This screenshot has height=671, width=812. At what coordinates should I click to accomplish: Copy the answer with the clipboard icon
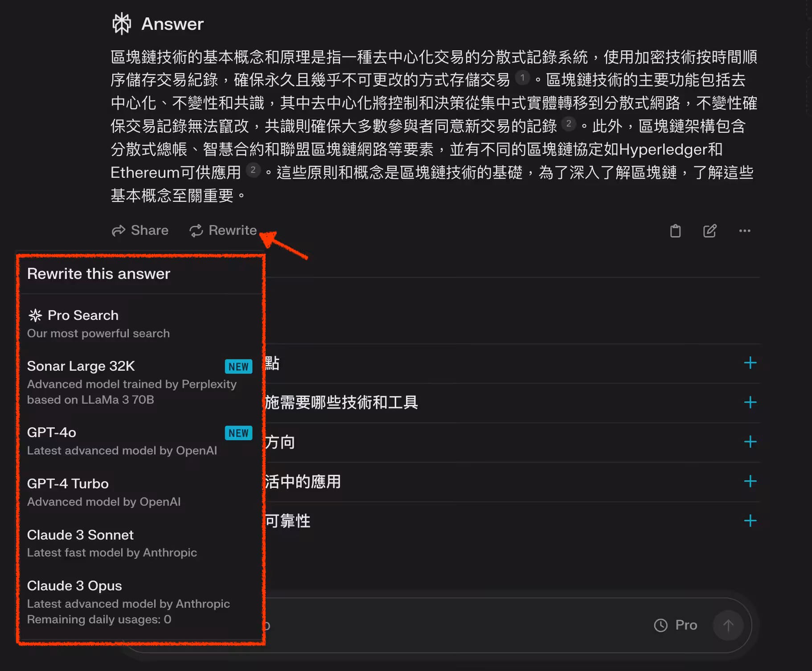[675, 231]
